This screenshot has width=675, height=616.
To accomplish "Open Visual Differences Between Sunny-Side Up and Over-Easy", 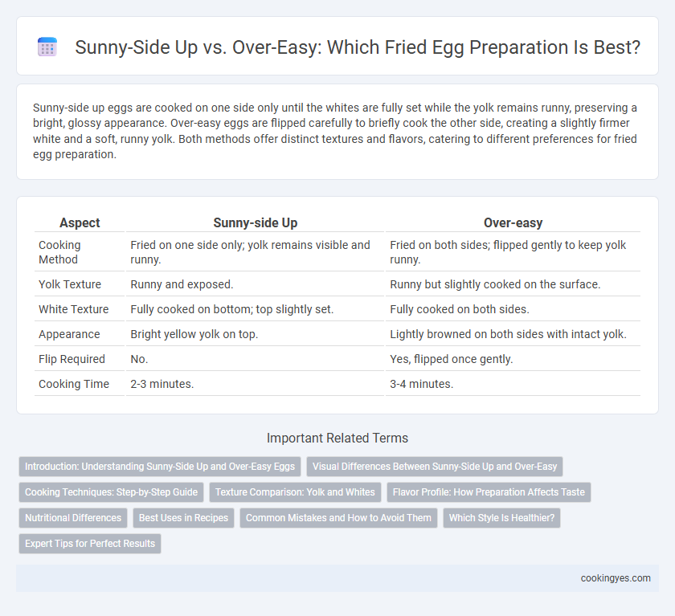I will (x=435, y=467).
